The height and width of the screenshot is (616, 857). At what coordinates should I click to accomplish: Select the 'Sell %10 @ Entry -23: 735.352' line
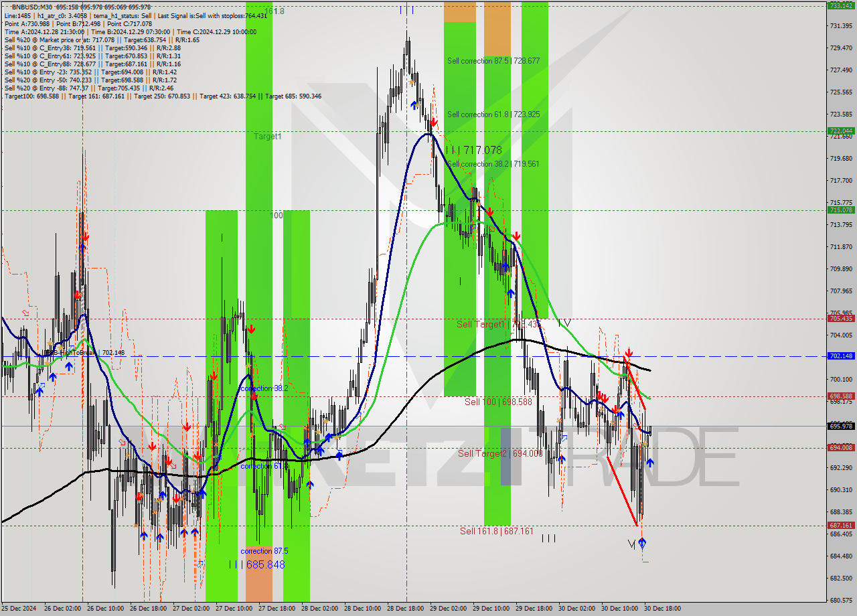point(90,72)
